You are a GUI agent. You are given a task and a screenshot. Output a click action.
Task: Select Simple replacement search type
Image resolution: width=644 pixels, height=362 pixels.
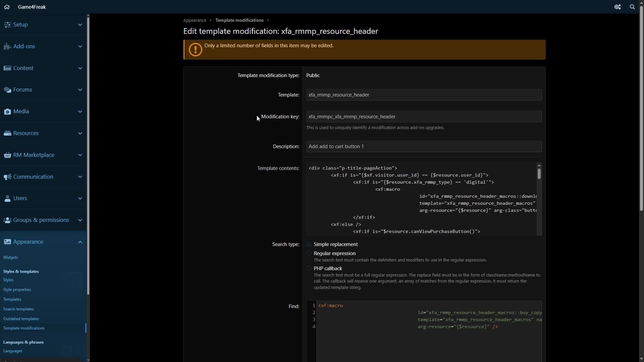pos(309,244)
